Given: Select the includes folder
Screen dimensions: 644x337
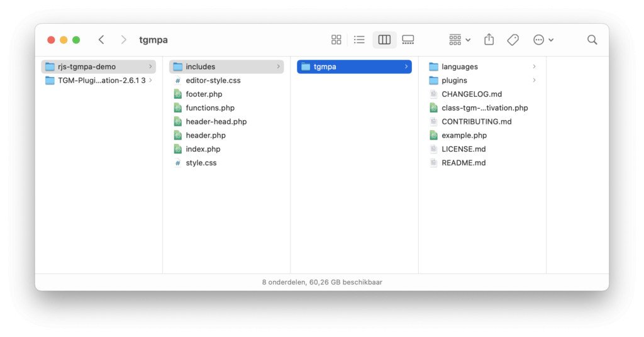Looking at the screenshot, I should point(200,67).
